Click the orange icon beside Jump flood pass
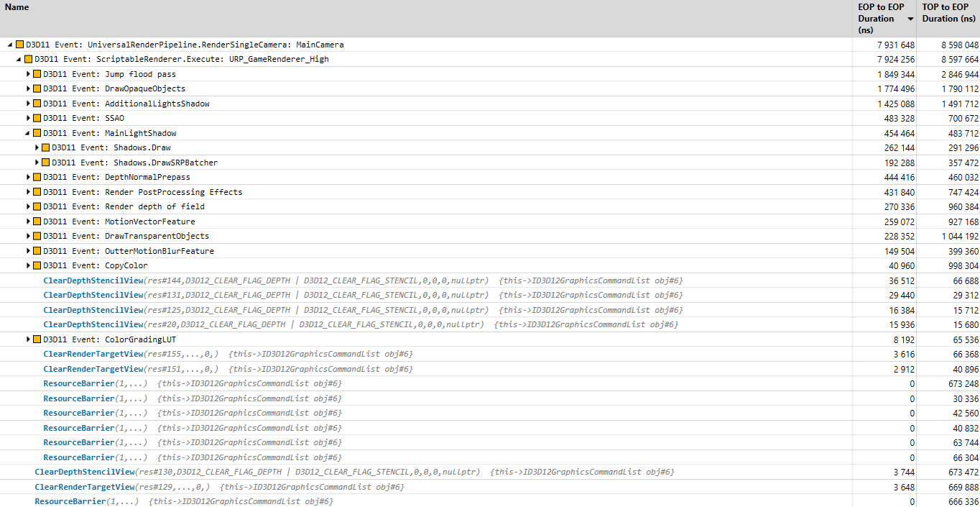Viewport: 980px width, 507px height. click(37, 74)
